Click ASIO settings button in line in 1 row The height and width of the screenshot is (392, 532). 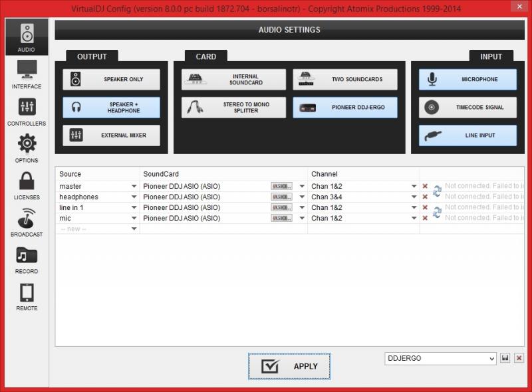(x=281, y=207)
